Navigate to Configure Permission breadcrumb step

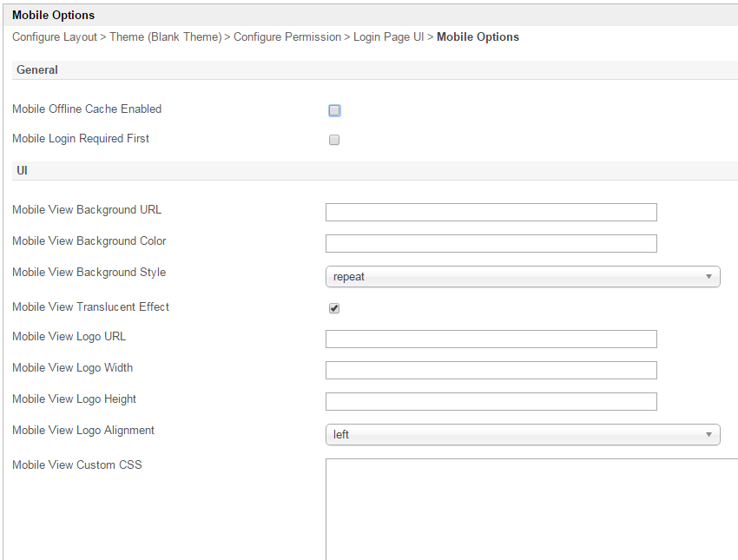[287, 37]
